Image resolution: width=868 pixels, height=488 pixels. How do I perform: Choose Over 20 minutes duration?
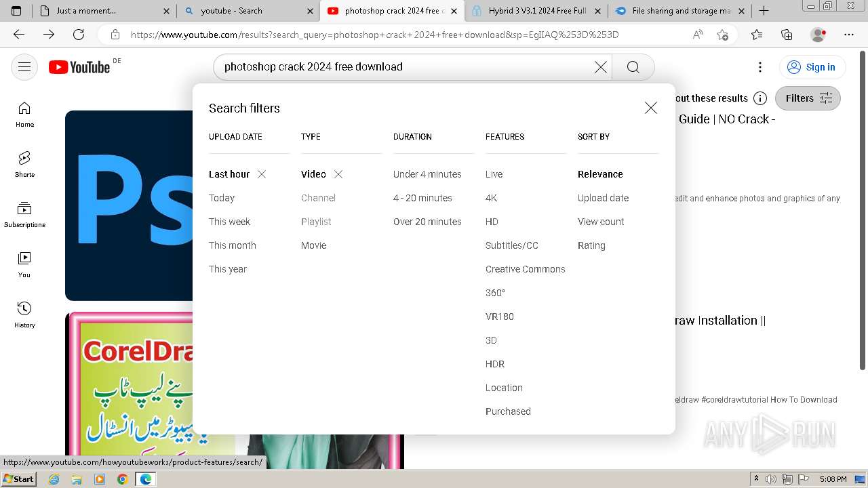pos(427,222)
